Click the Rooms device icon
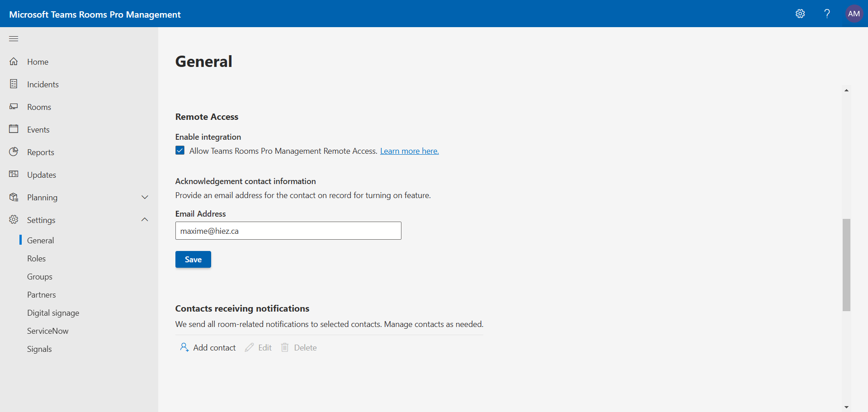 pyautogui.click(x=14, y=107)
